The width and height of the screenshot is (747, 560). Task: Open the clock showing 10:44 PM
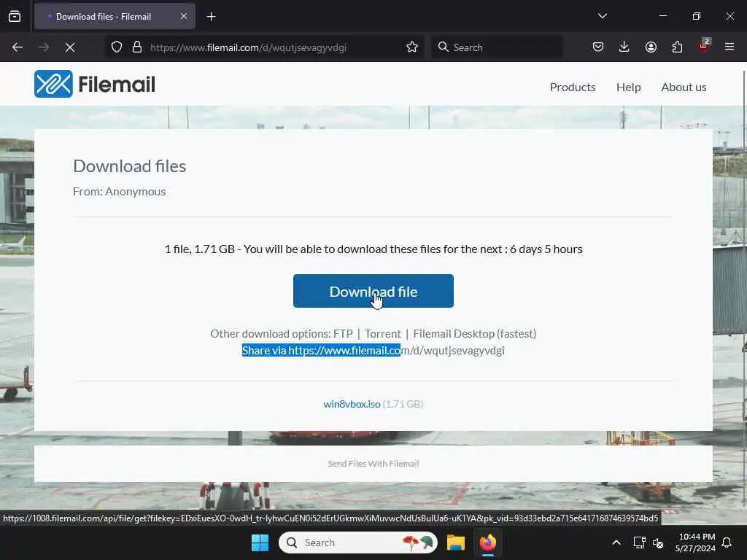[695, 542]
